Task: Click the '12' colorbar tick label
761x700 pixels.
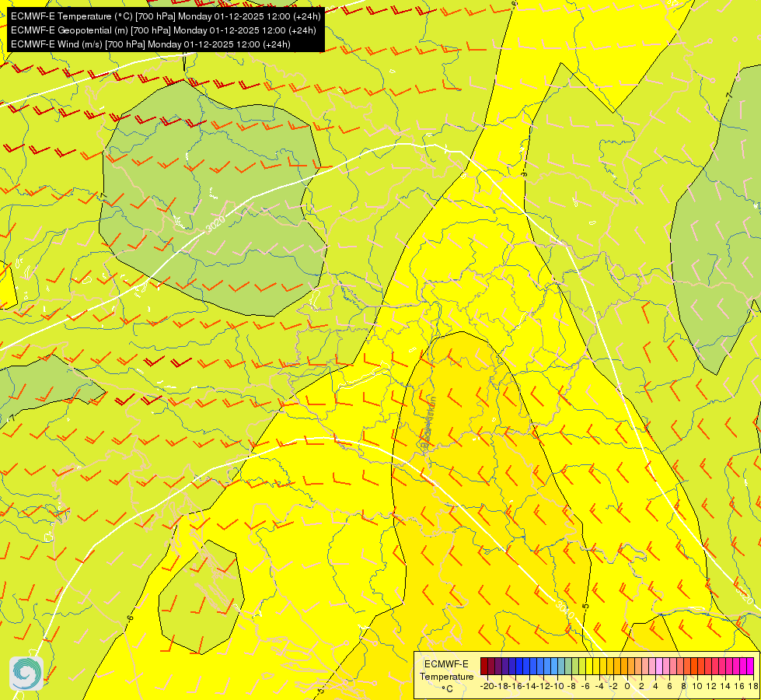Action: (711, 686)
